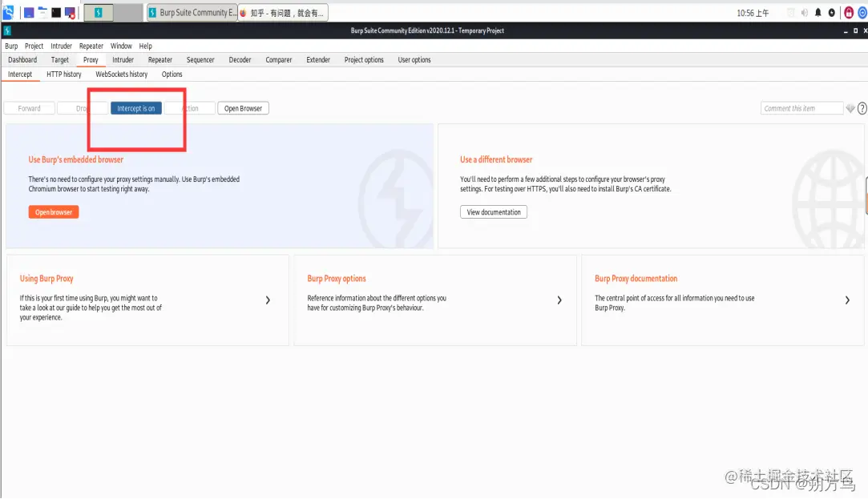
Task: Click the highlight color picker icon
Action: coord(850,108)
